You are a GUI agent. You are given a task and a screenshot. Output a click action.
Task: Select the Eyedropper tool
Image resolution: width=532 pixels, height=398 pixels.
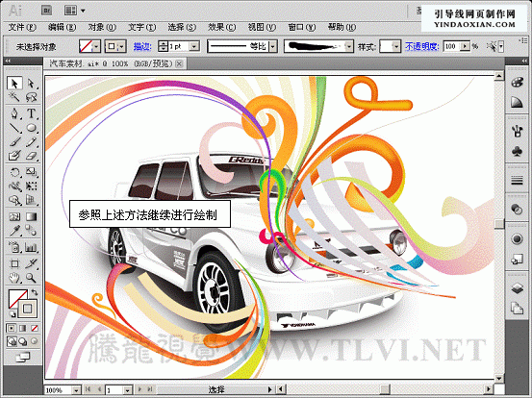pyautogui.click(x=14, y=231)
